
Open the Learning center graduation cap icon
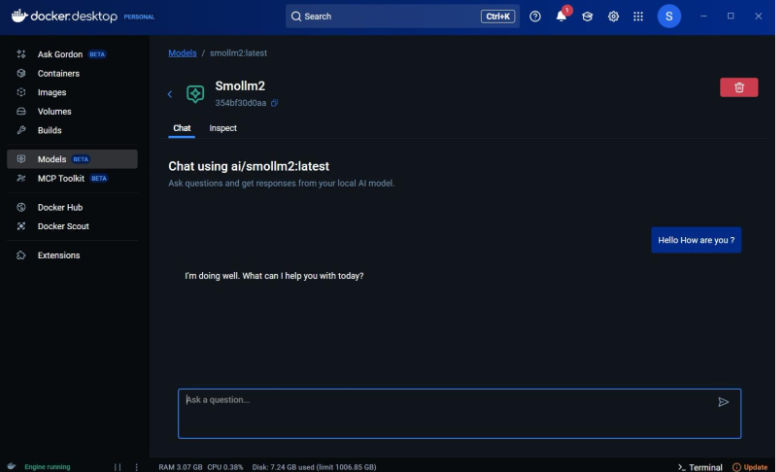click(x=587, y=16)
